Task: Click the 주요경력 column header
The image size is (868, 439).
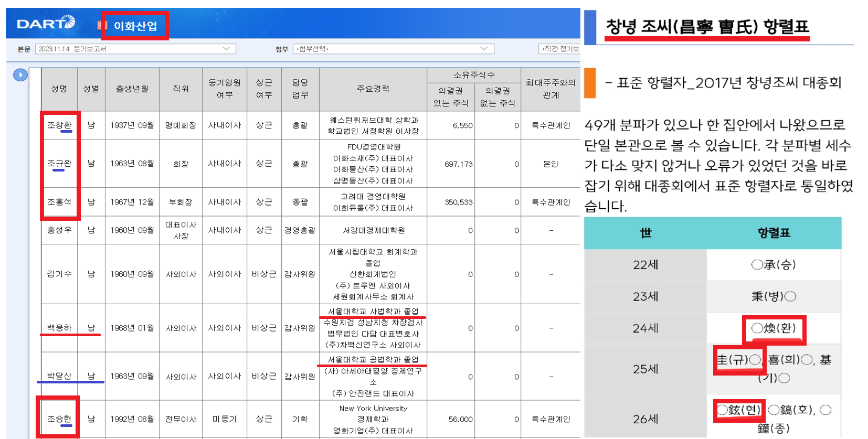Action: coord(373,89)
